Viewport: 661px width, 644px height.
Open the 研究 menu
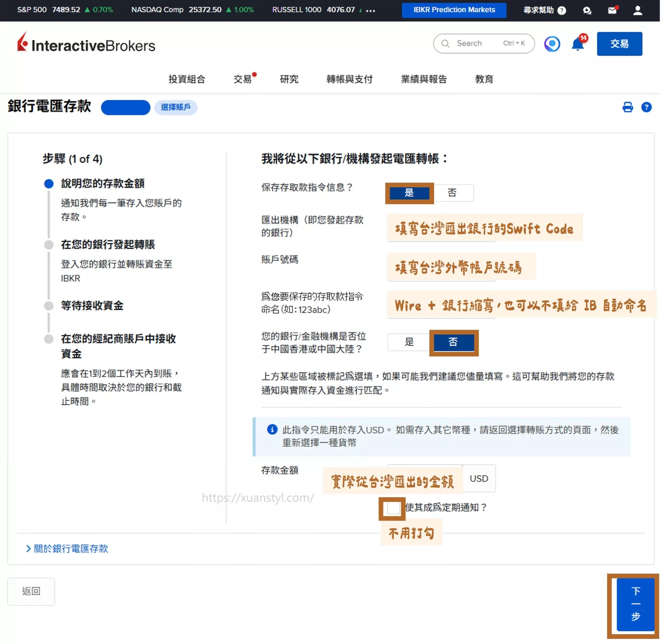click(x=289, y=79)
